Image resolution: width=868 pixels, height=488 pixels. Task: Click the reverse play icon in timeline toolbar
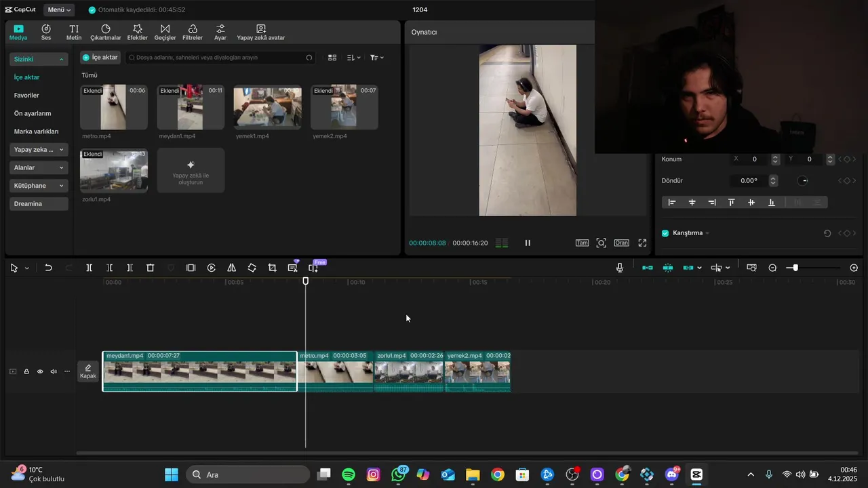(212, 268)
